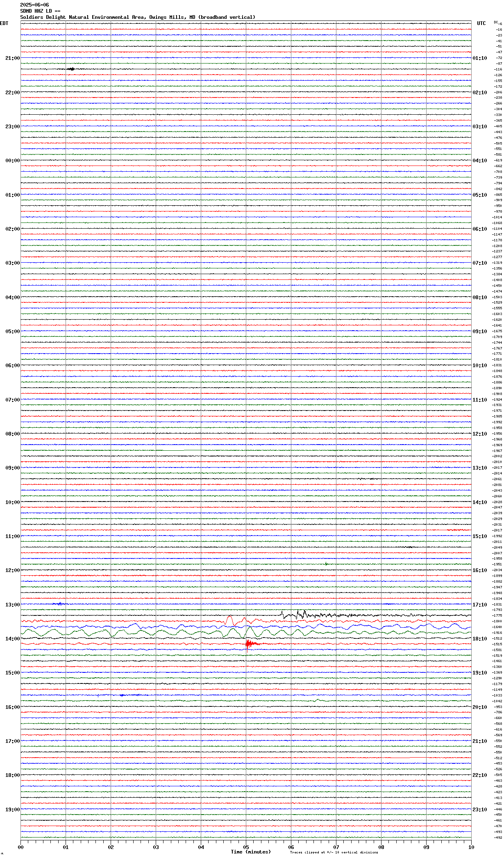Viewport: 504px width, 858px height.
Task: Select the 23:00 EDT time label
Action: (x=13, y=127)
